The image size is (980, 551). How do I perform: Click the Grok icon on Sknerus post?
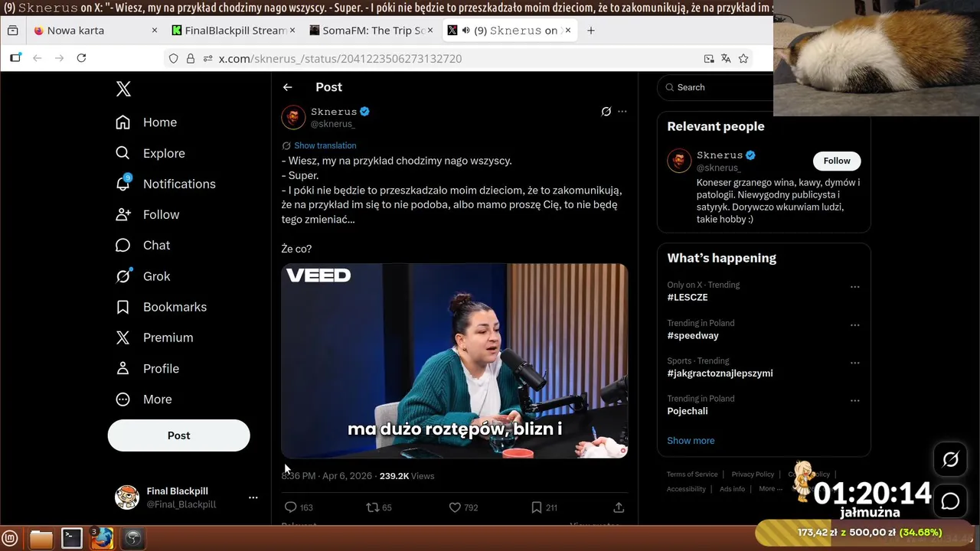pyautogui.click(x=606, y=112)
